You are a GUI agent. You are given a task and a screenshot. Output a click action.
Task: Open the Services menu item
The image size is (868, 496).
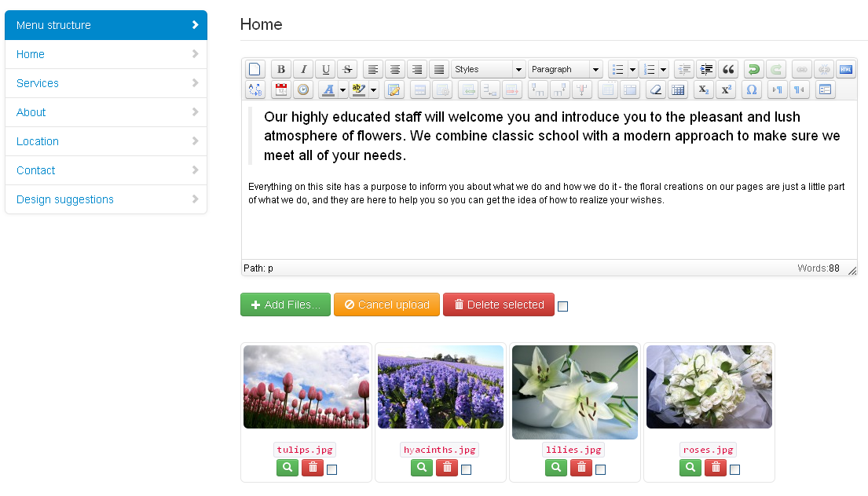click(x=38, y=83)
